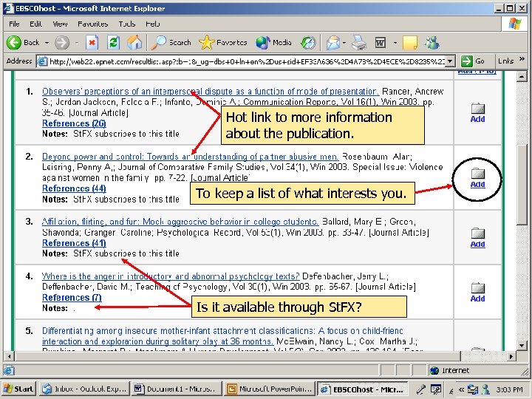Open the Forward button history dropdown
Viewport: 532px width, 399px height.
click(77, 43)
